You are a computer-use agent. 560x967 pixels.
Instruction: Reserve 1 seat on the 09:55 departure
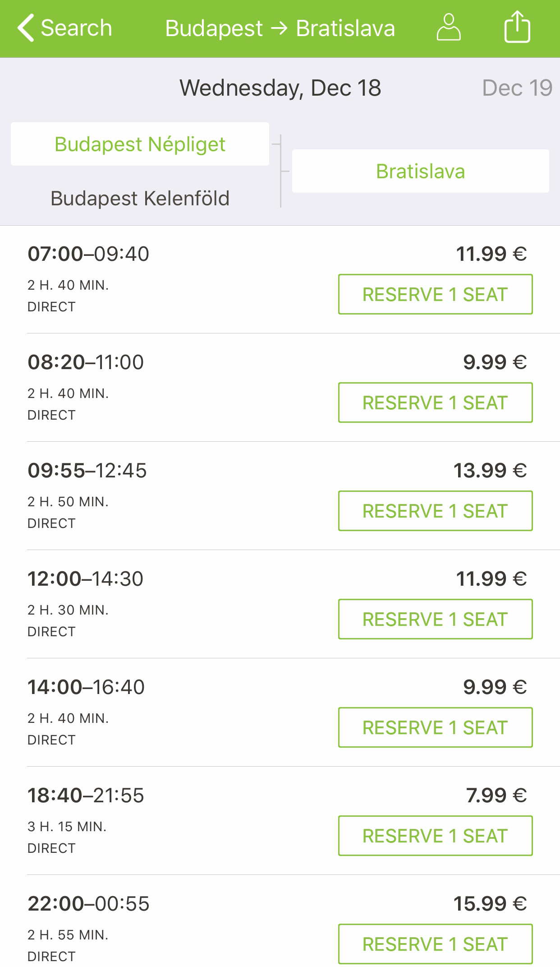pos(435,511)
